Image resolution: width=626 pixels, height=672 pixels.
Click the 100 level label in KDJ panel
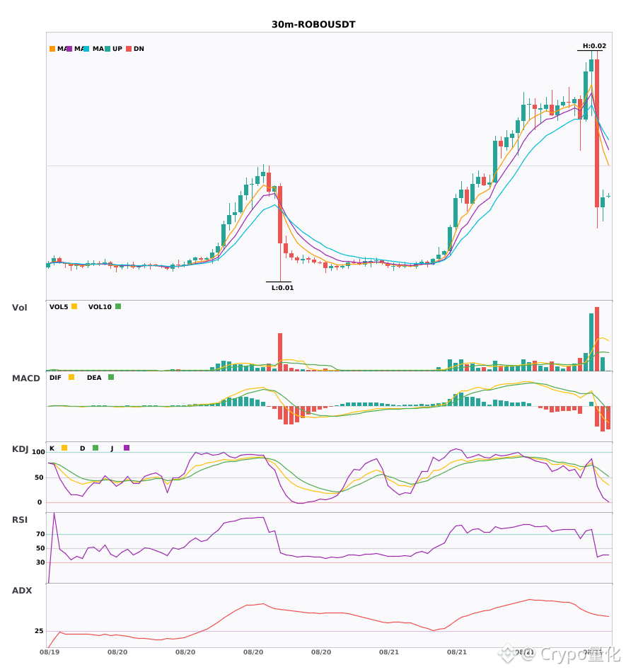39,452
